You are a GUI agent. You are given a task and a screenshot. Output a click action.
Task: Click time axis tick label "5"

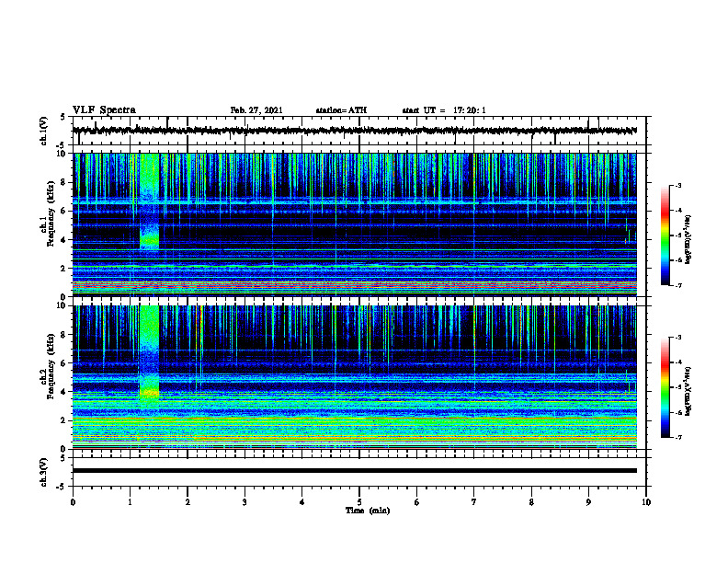[x=359, y=502]
